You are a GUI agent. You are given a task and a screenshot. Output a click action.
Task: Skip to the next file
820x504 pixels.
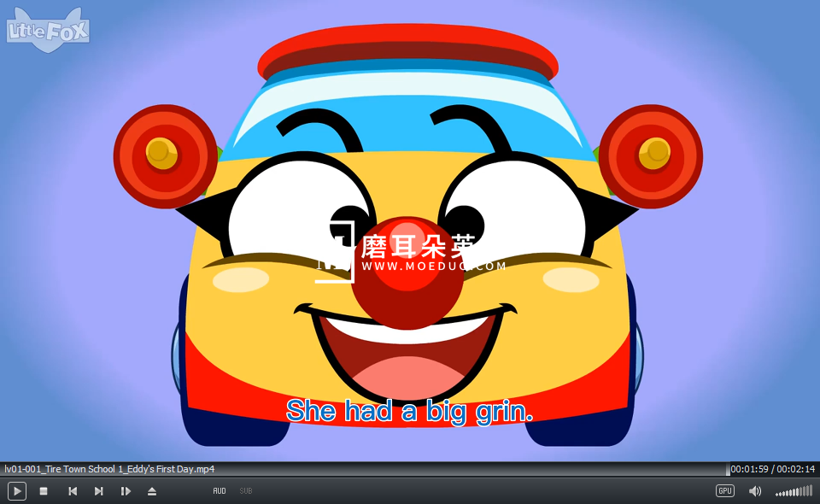[98, 490]
